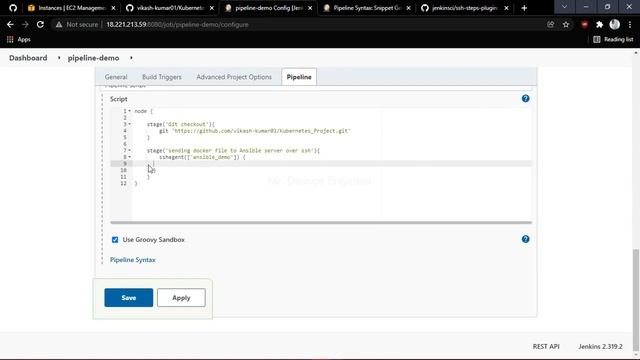This screenshot has width=640, height=360.
Task: Open the red extension icon
Action: 584,24
